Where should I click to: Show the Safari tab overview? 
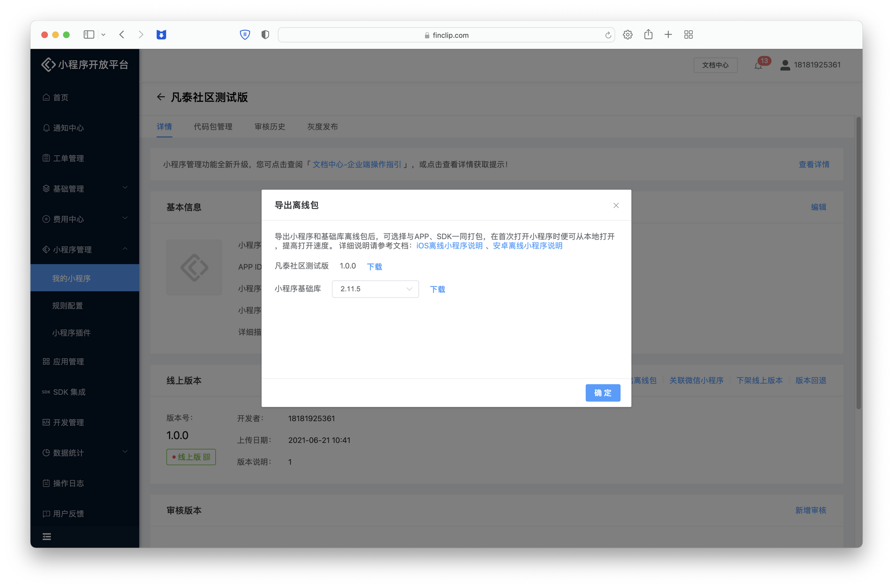[689, 34]
